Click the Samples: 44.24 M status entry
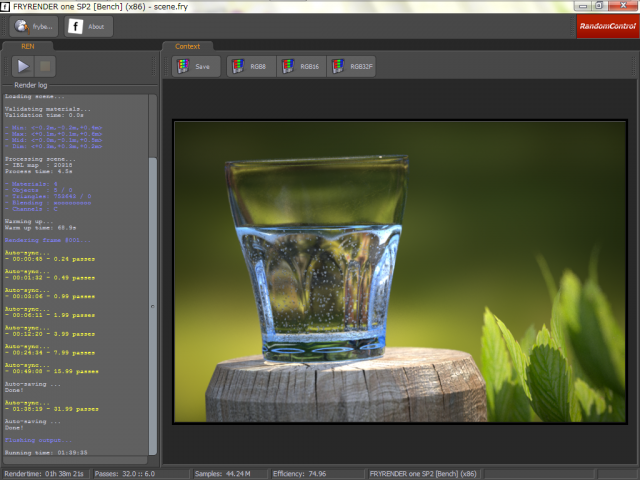 coord(222,474)
